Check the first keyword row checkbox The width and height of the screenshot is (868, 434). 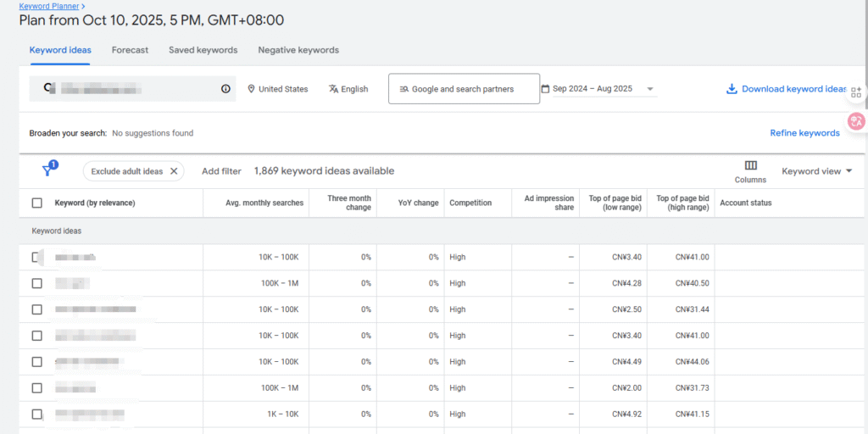click(36, 257)
